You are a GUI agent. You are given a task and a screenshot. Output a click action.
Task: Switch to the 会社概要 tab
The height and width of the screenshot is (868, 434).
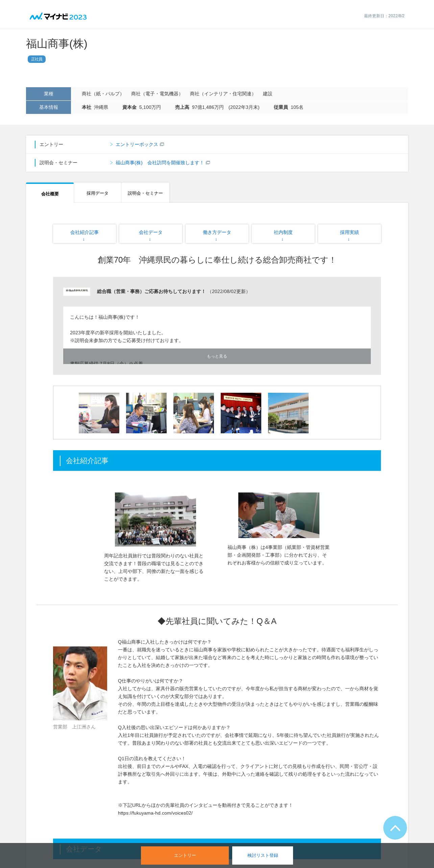tap(50, 193)
